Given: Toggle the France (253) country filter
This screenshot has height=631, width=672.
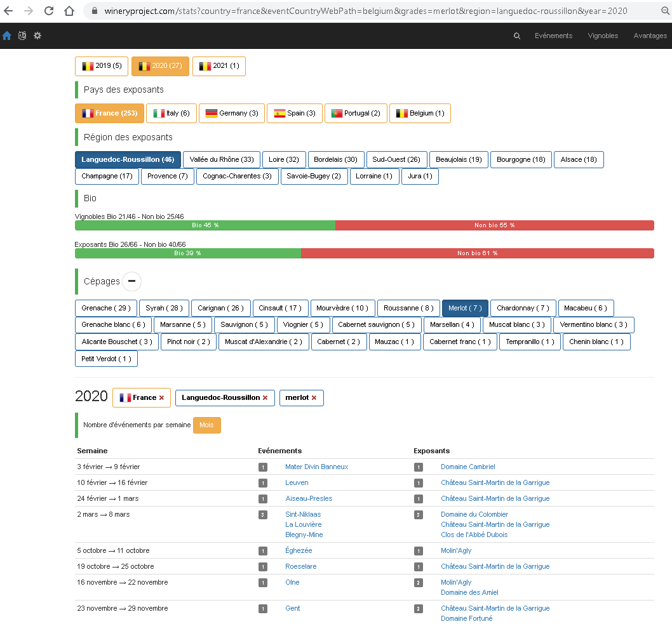Looking at the screenshot, I should 110,114.
